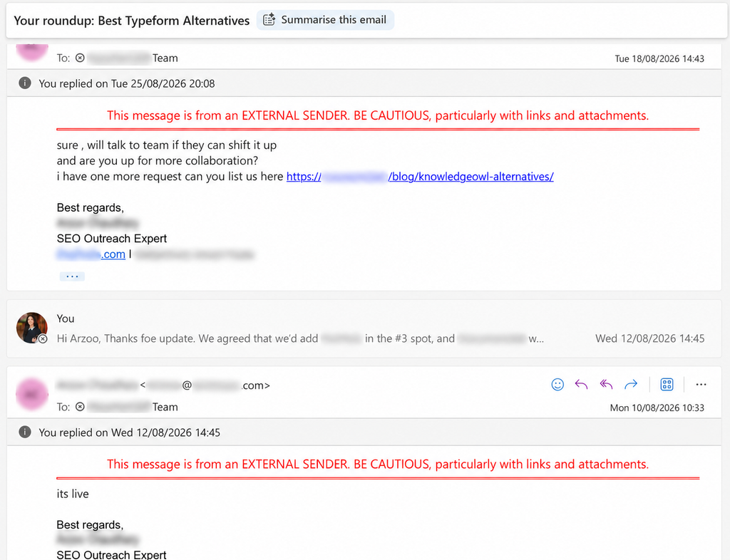The image size is (730, 560).
Task: Click 'Hi Arzoo, Thanks foe update' preview text
Action: tap(300, 338)
